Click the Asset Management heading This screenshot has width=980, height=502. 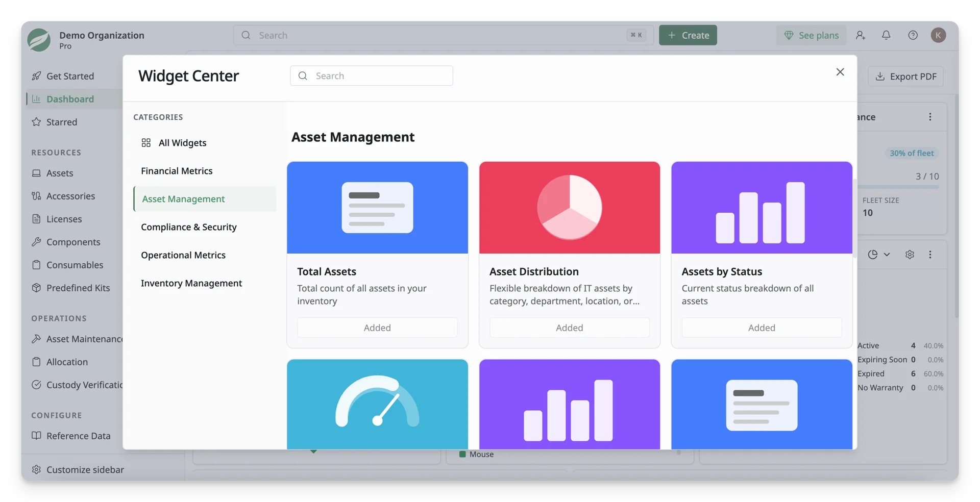point(353,137)
